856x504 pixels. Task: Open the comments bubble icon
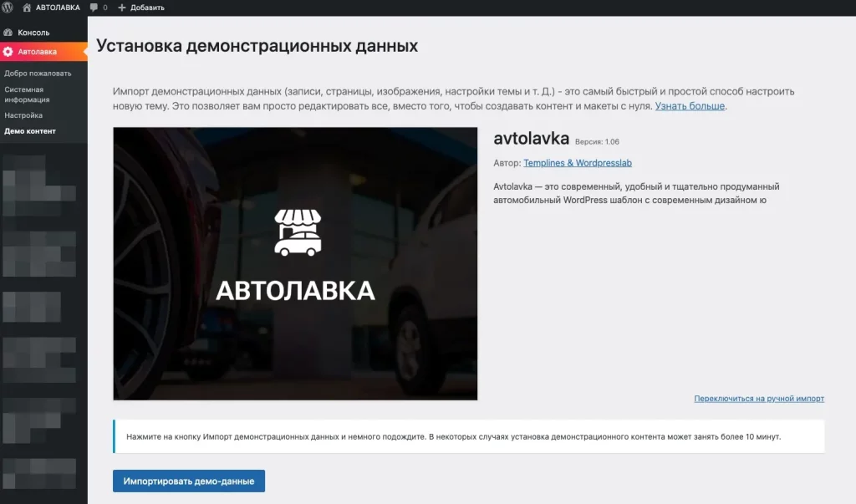pos(93,8)
